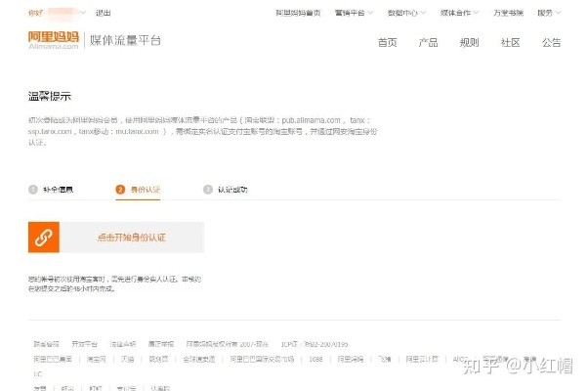The image size is (588, 391).
Task: Open the 规则 menu item
Action: click(469, 43)
